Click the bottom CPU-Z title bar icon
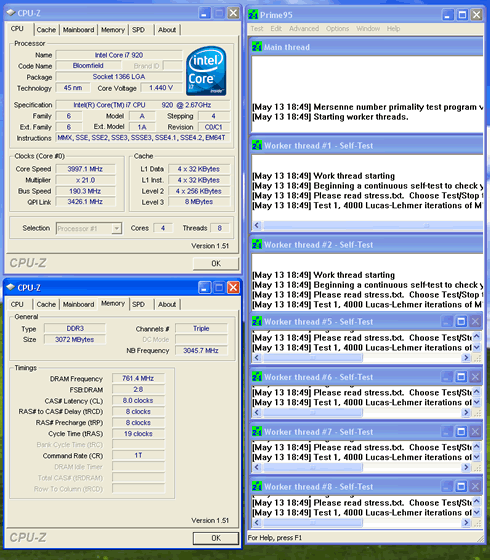Viewport: 490px width, 560px height. [11, 287]
